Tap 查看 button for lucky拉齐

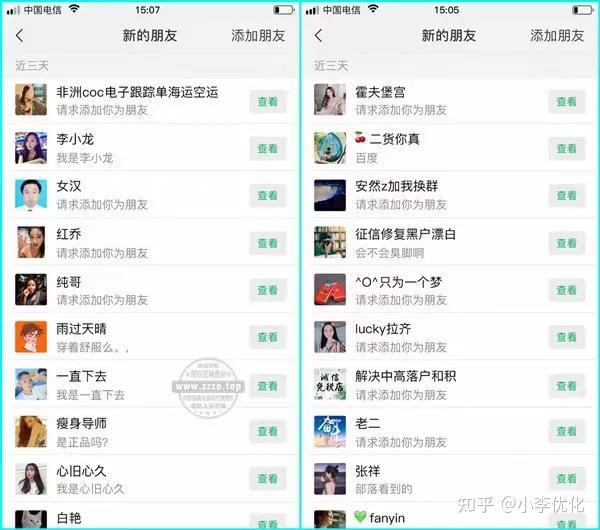point(567,337)
